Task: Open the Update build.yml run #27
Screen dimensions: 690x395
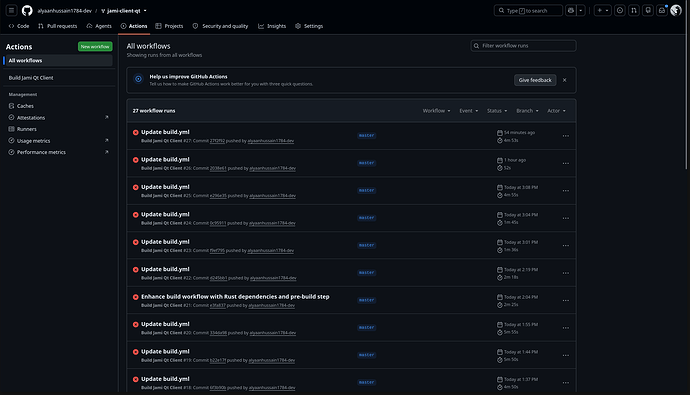Action: 165,132
